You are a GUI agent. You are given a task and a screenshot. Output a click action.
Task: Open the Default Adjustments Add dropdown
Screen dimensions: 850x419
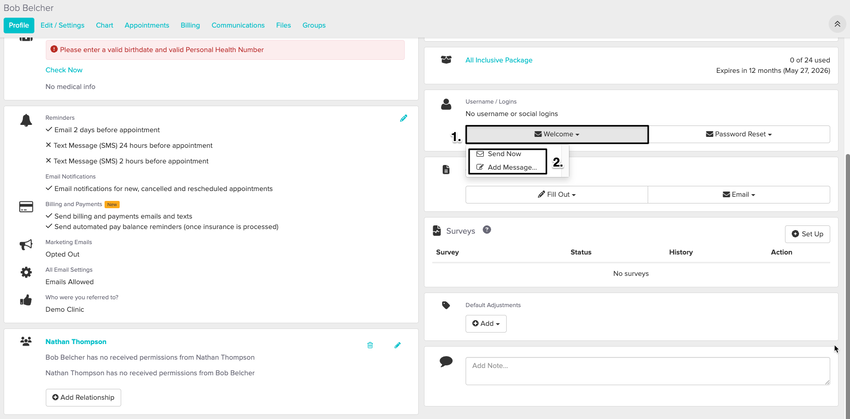pos(486,324)
